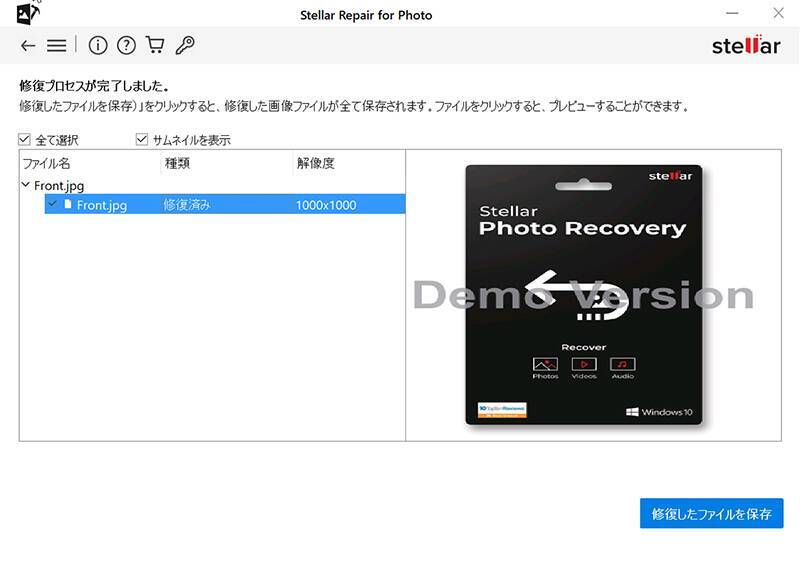Viewport: 800px width, 563px height.
Task: Close the Stellar Repair for Photo window
Action: (778, 13)
